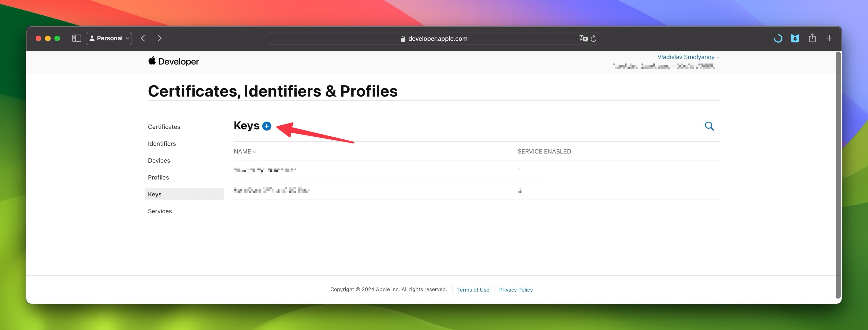Expand the Vladislav Smolyanoy account menu
The image size is (868, 330).
[x=688, y=57]
